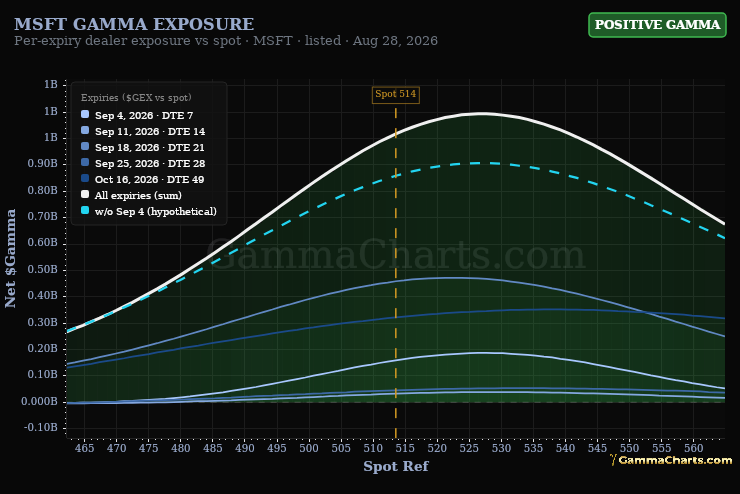Click the MSFT GAMMA EXPOSURE title
Image resolution: width=740 pixels, height=494 pixels.
pos(134,24)
